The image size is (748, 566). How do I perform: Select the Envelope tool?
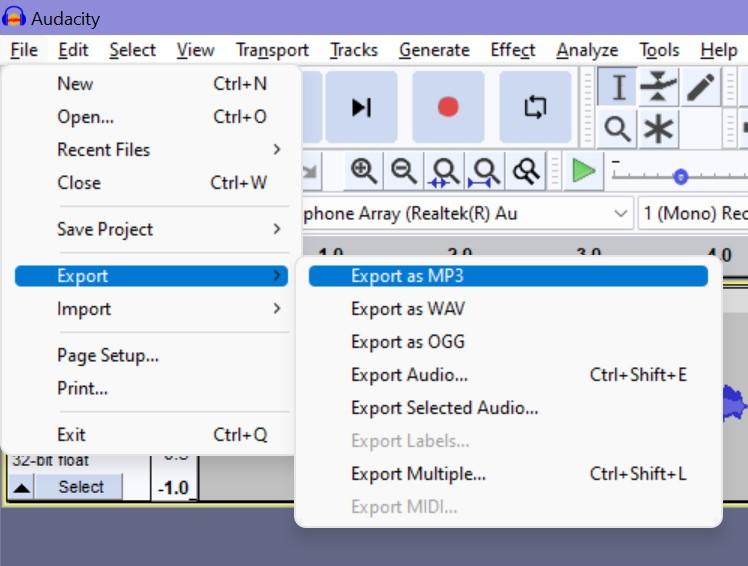coord(658,87)
